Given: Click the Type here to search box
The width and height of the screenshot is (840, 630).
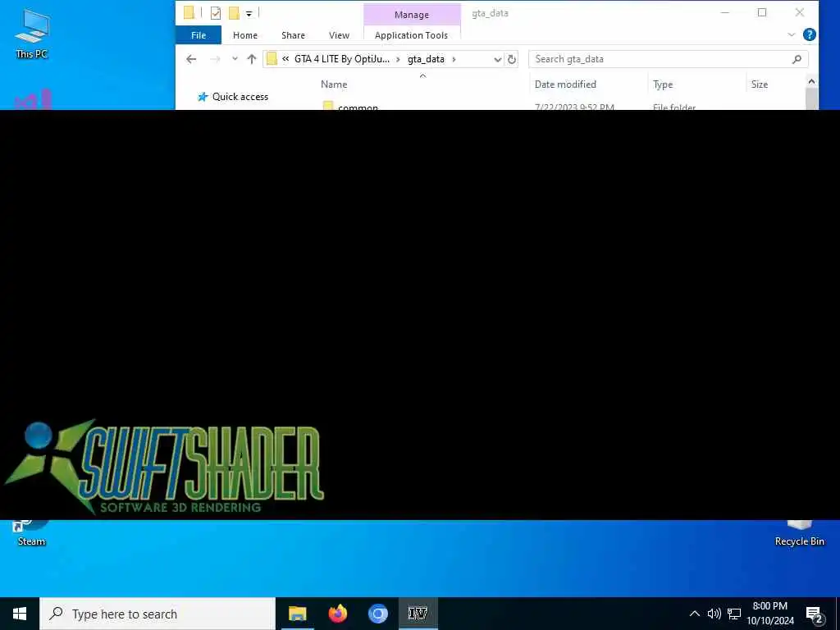Looking at the screenshot, I should point(157,614).
